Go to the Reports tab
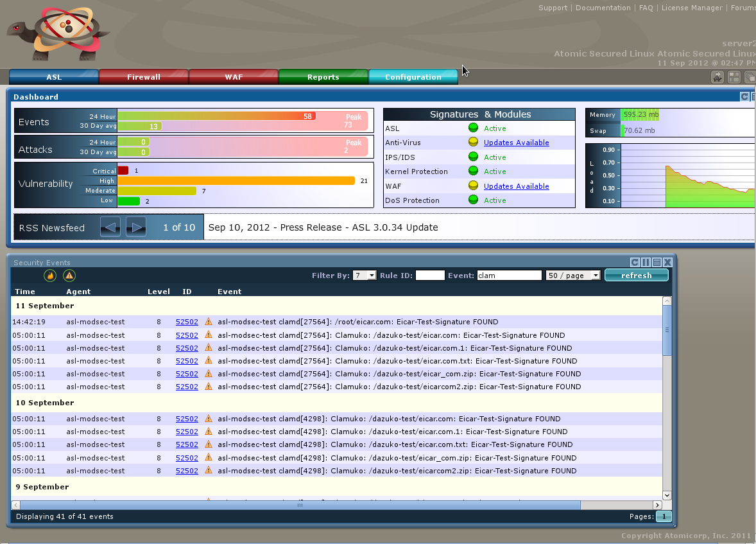 click(x=323, y=76)
